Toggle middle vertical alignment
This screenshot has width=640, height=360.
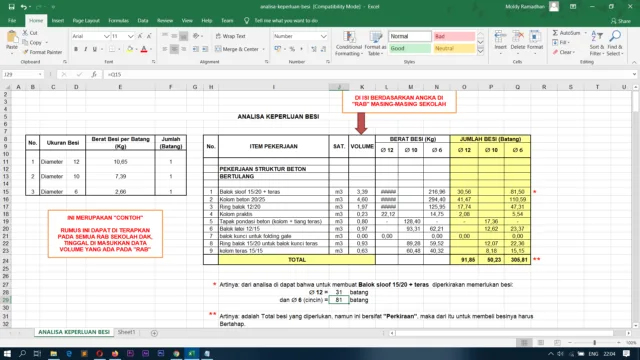(174, 36)
